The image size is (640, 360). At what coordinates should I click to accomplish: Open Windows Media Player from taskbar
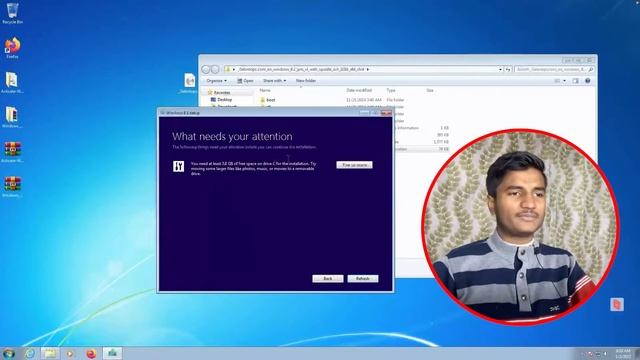point(70,353)
